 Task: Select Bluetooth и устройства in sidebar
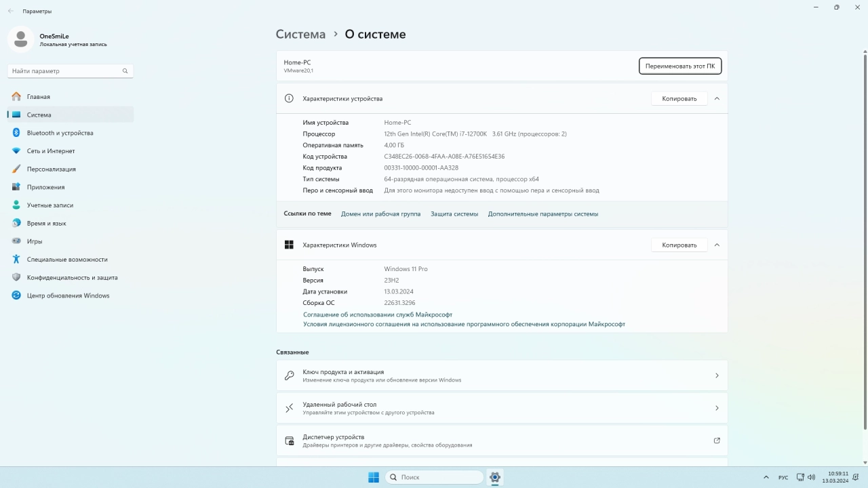(71, 133)
